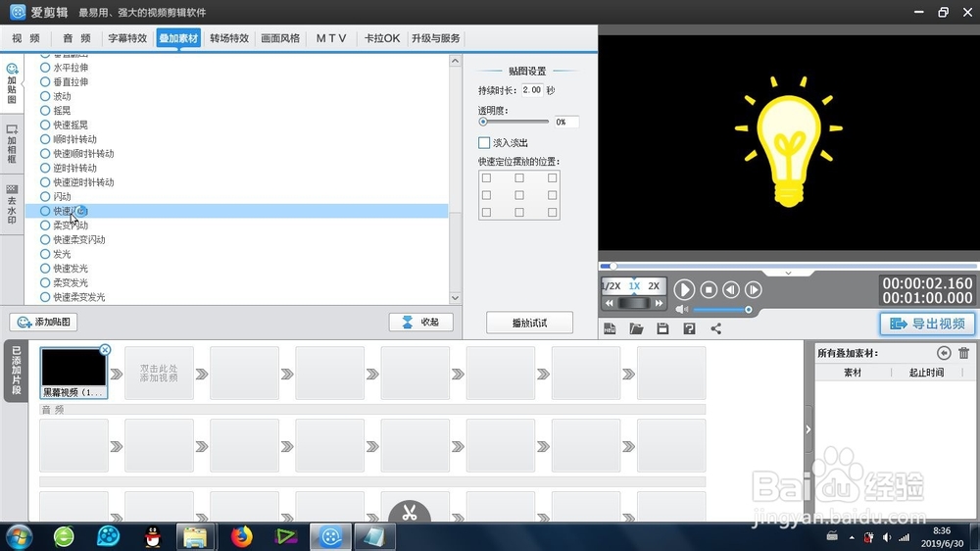Open the 去水印 sidebar panel
Image resolution: width=980 pixels, height=551 pixels.
[x=11, y=204]
